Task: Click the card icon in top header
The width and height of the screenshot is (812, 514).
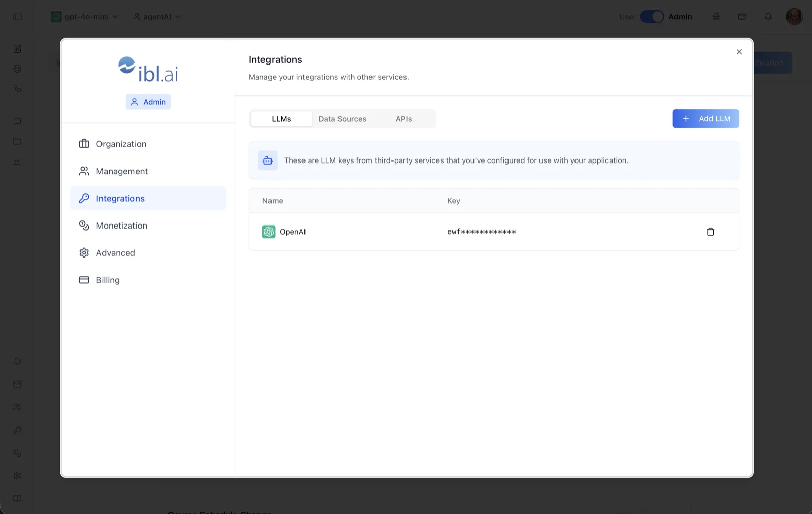Action: click(x=742, y=17)
